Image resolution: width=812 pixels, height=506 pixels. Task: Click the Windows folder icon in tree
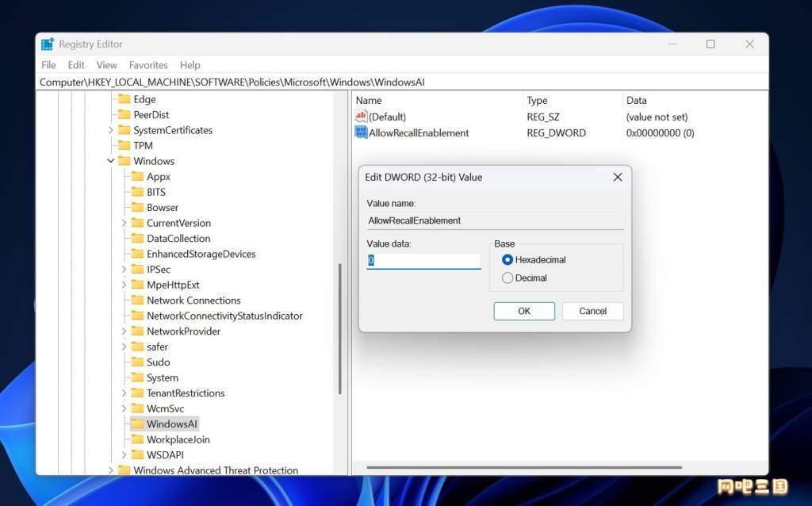coord(124,161)
